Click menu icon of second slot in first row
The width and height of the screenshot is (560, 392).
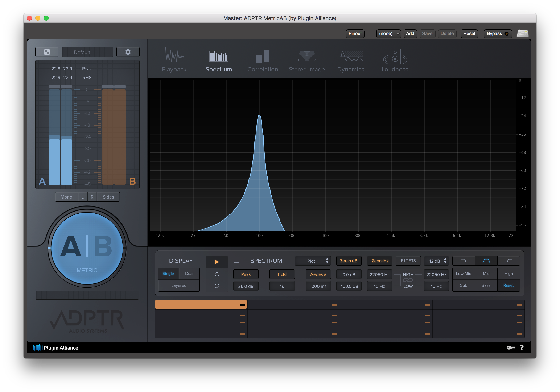pyautogui.click(x=334, y=304)
